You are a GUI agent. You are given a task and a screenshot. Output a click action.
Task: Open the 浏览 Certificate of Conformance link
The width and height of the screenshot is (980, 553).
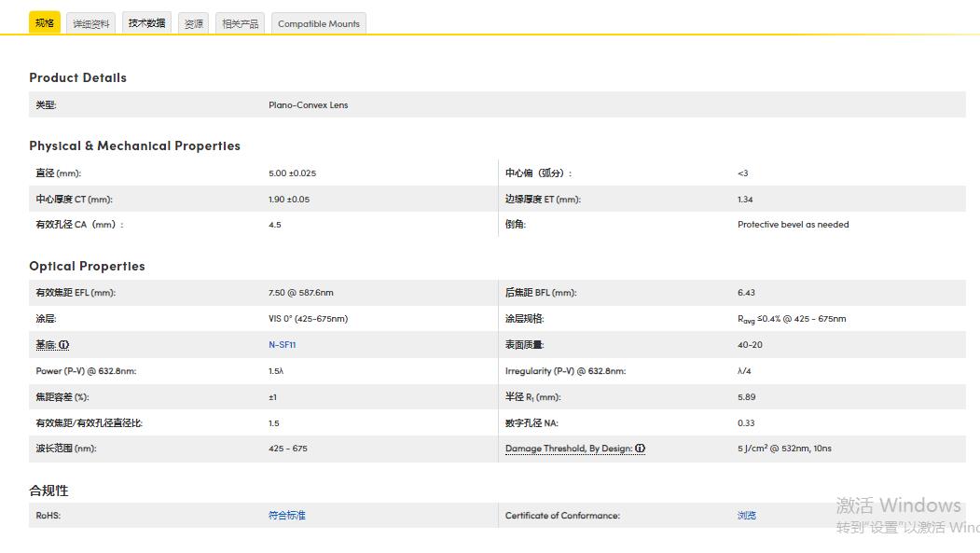pos(746,516)
